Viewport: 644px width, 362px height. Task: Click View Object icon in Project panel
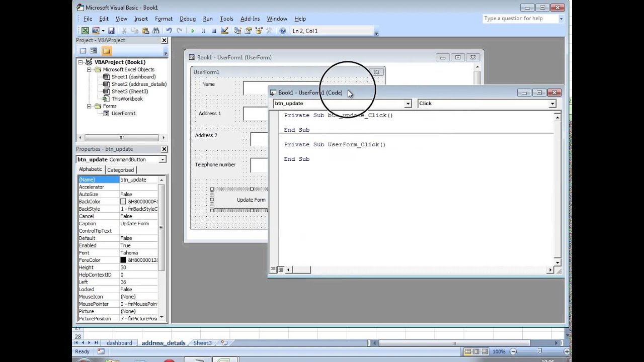pyautogui.click(x=94, y=51)
